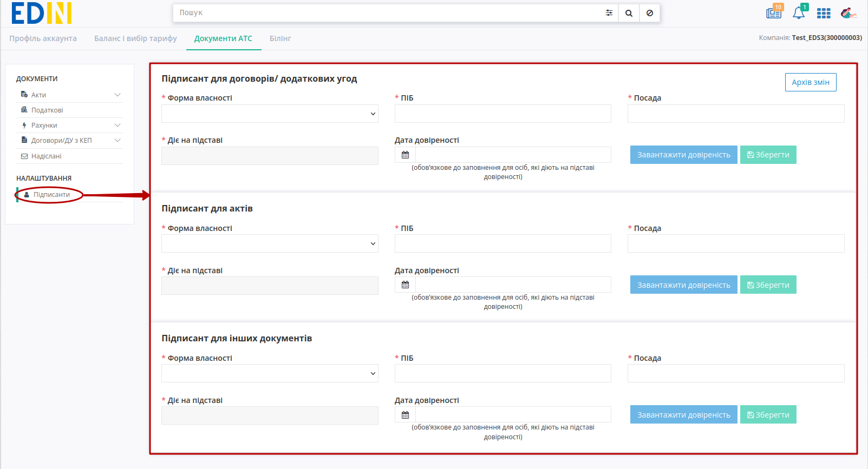Focus the Пошук search field
This screenshot has height=469, width=868.
click(x=387, y=13)
